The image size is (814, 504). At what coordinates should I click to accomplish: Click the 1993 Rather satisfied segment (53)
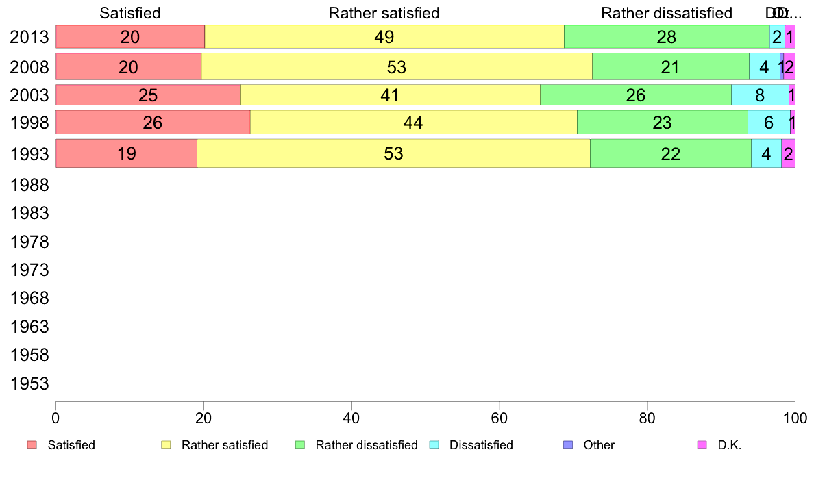point(393,153)
